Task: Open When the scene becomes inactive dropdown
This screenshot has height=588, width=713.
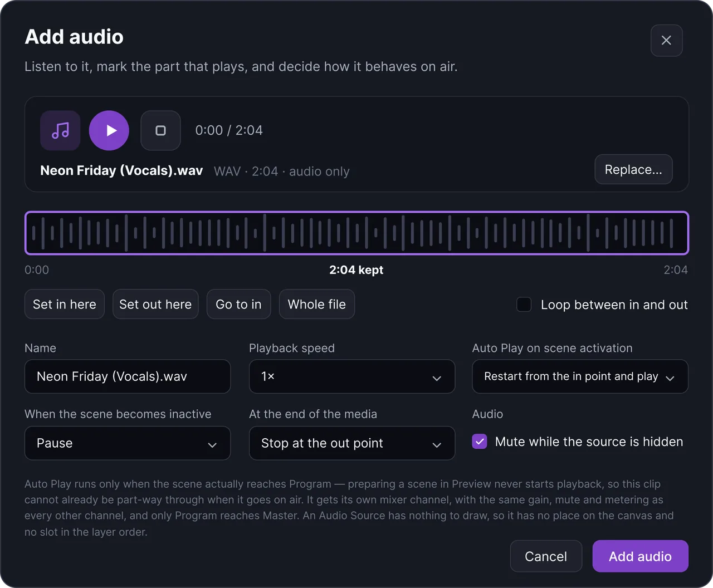Action: 128,443
